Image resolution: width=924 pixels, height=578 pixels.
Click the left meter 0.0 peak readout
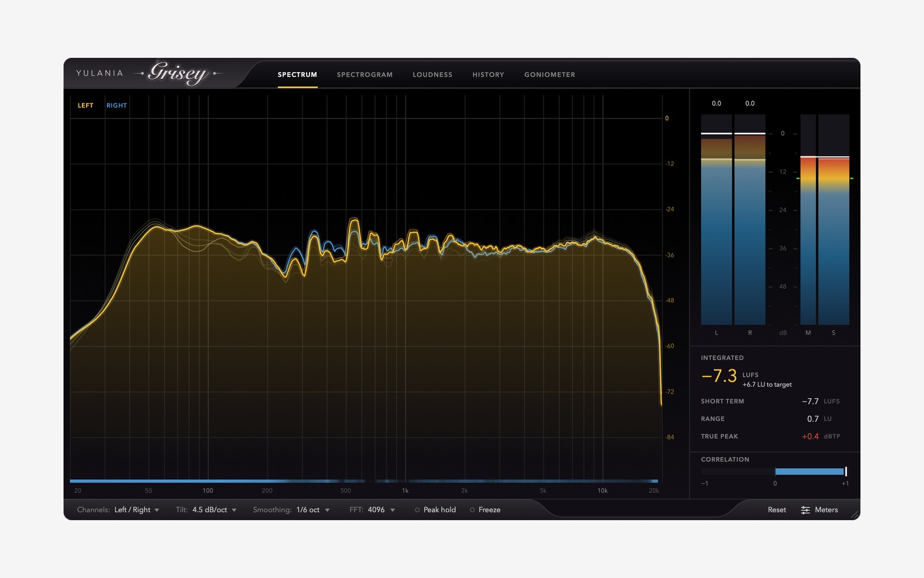716,103
